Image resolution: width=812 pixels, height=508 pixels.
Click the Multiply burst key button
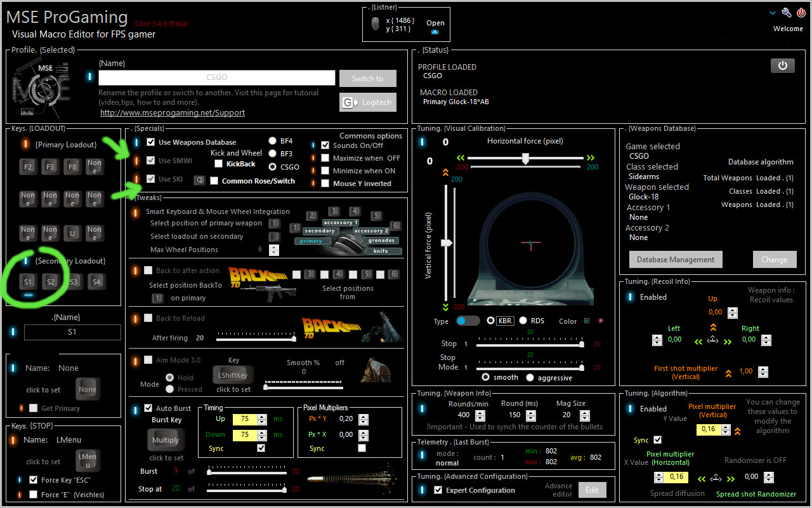(x=166, y=440)
